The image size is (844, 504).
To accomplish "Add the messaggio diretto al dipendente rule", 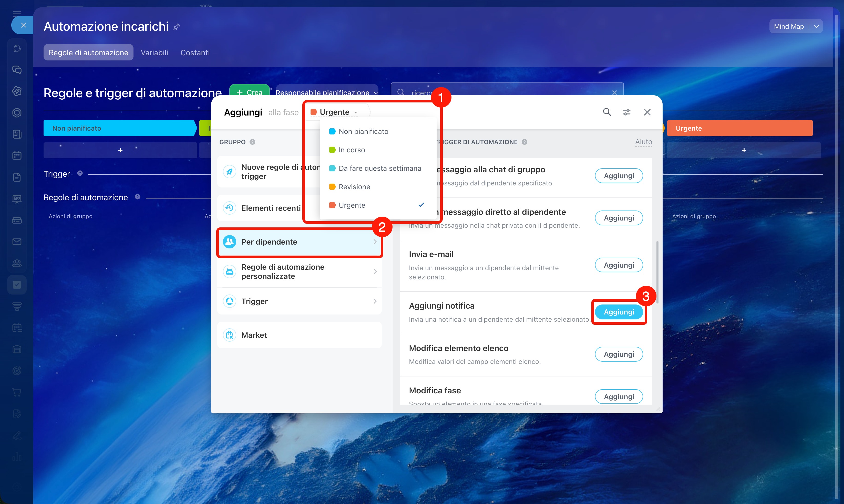I will pyautogui.click(x=619, y=218).
